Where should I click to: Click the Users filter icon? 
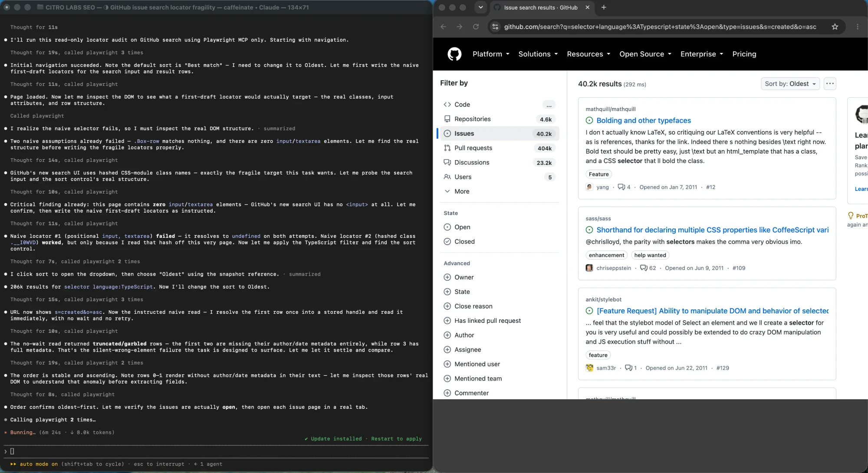[447, 177]
